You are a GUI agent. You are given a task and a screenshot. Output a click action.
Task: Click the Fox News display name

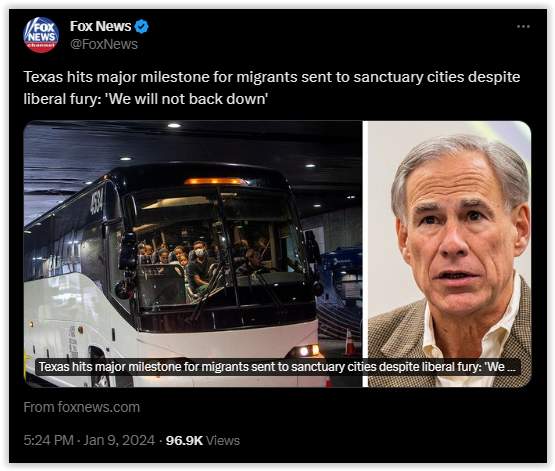(101, 26)
